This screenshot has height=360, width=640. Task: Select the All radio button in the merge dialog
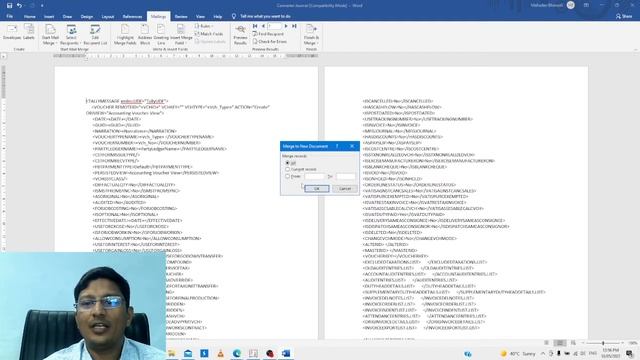[x=287, y=162]
